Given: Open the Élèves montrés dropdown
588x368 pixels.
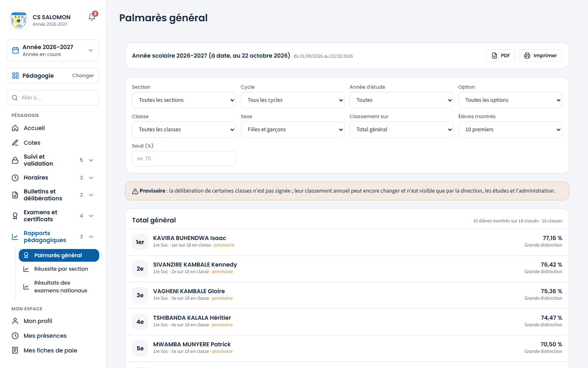Looking at the screenshot, I should coord(510,130).
